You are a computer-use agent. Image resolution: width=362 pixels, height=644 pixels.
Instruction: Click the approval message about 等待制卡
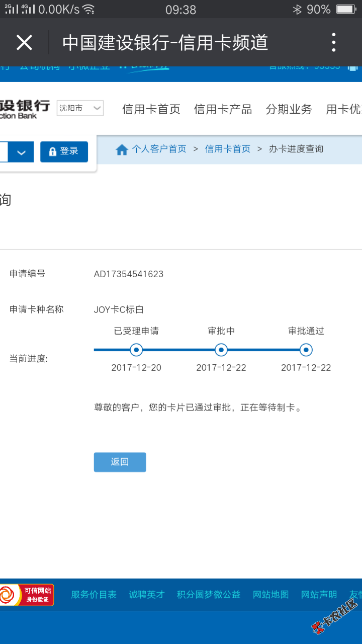tap(199, 408)
